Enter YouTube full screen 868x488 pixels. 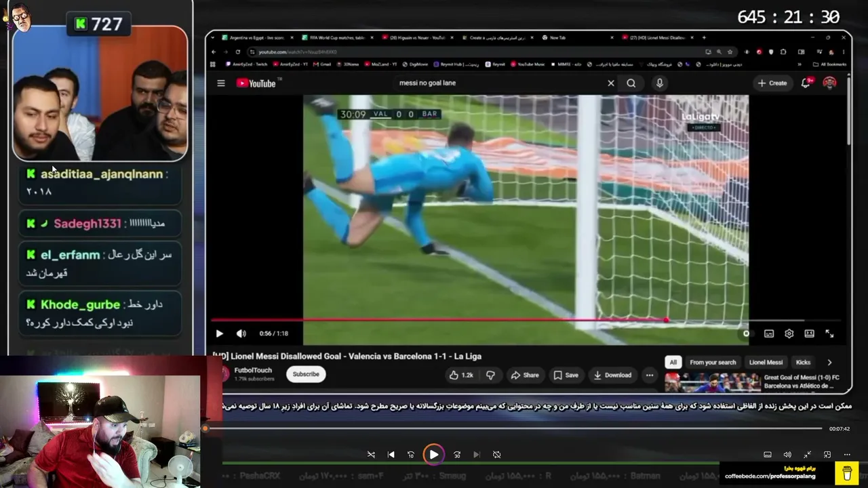pos(829,333)
